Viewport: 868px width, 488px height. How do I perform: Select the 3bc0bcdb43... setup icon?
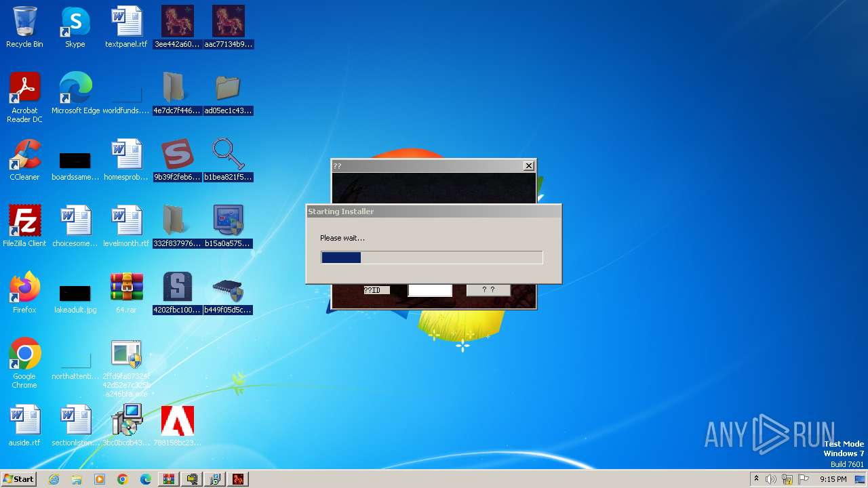[x=126, y=426]
